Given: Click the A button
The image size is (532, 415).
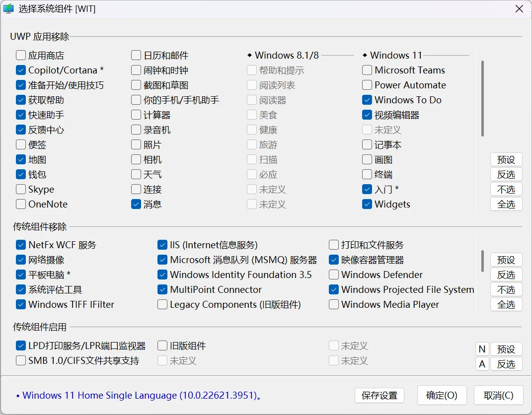Looking at the screenshot, I should pyautogui.click(x=482, y=364).
